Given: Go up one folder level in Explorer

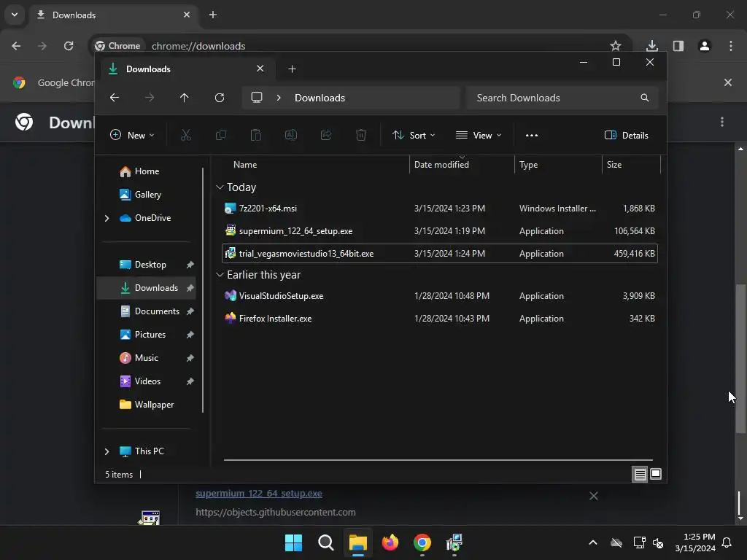Looking at the screenshot, I should [185, 98].
